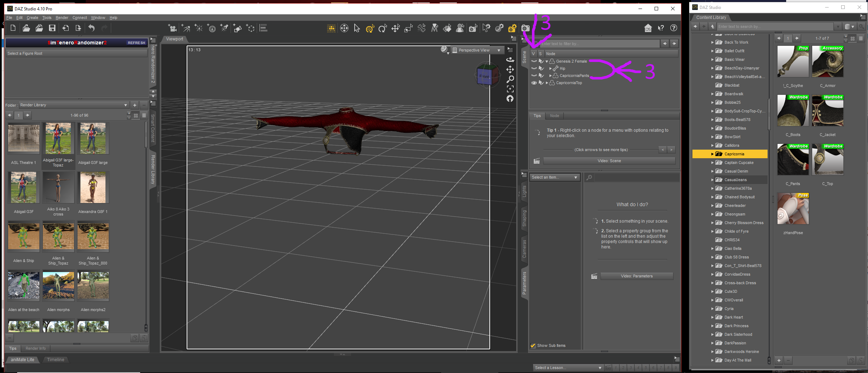Search the Content Library with the magnifier
This screenshot has height=373, width=868.
coord(862,26)
